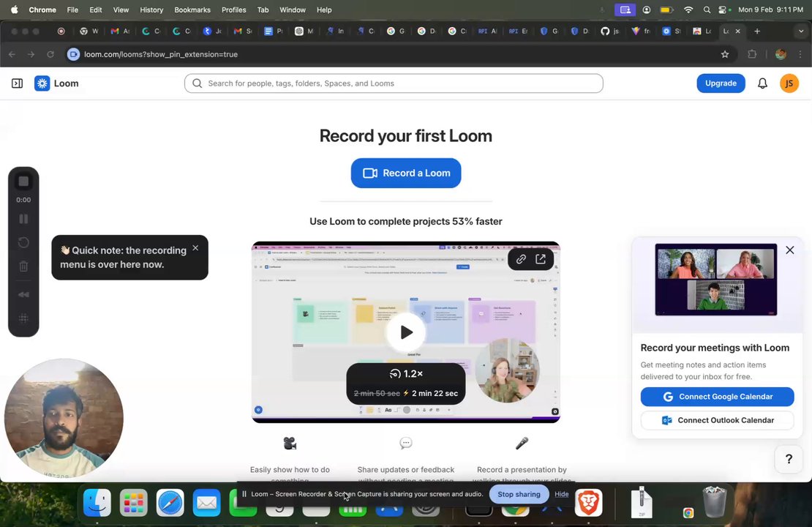
Task: Toggle the Loom sidebar panel icon
Action: (17, 83)
